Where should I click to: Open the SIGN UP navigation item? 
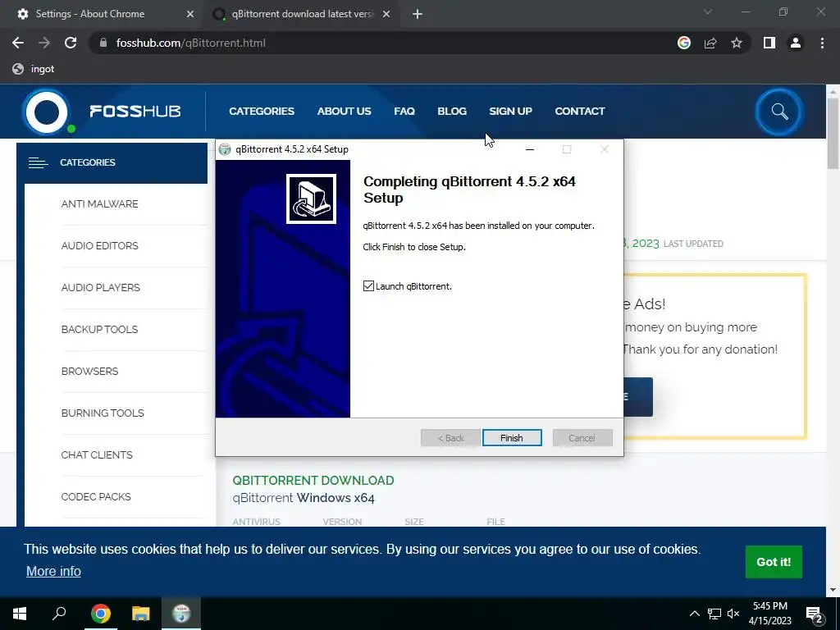click(510, 111)
